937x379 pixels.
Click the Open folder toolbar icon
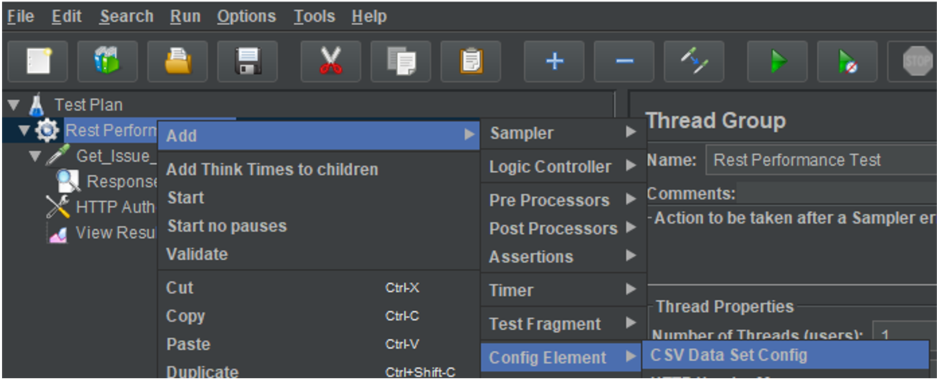pos(177,61)
